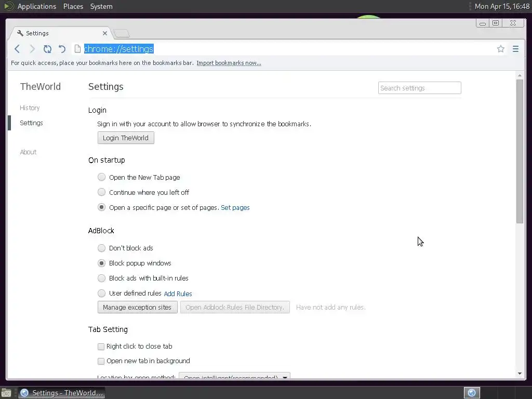Select Continue where you left off

[101, 192]
